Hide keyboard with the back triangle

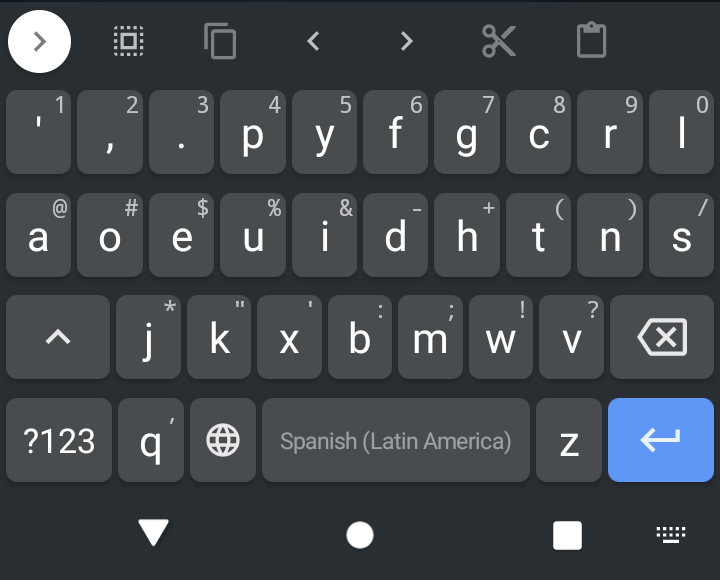(153, 533)
